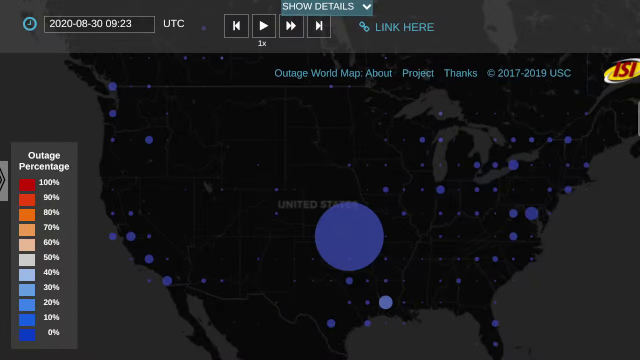This screenshot has height=360, width=640.
Task: Click the largest outage circle on the map
Action: (349, 236)
